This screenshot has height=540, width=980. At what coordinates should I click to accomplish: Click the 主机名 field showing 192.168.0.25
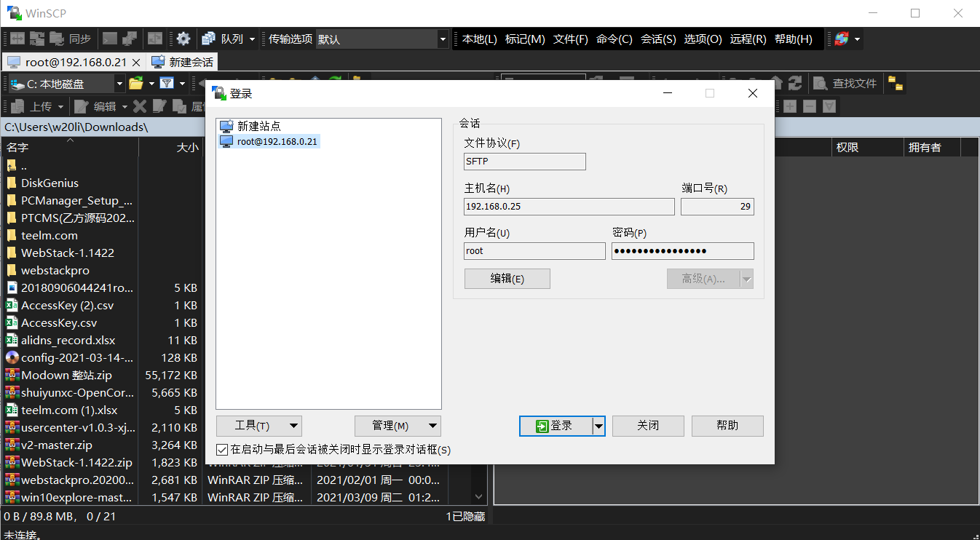[x=569, y=207]
